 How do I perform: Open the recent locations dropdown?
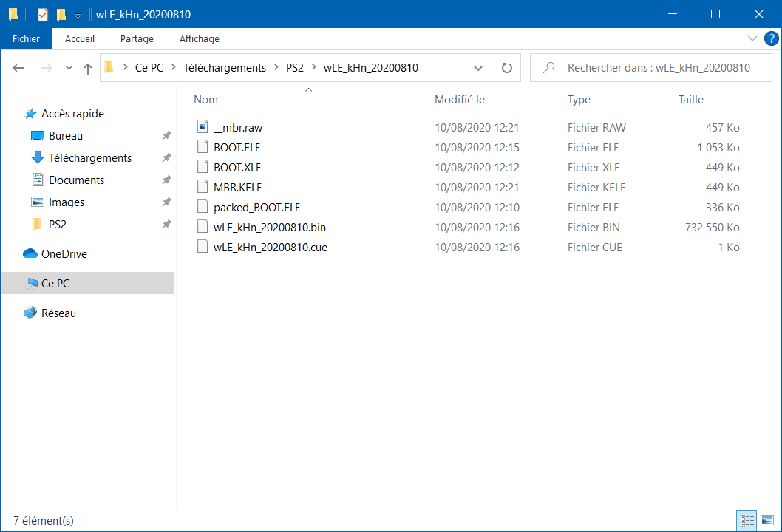(69, 68)
